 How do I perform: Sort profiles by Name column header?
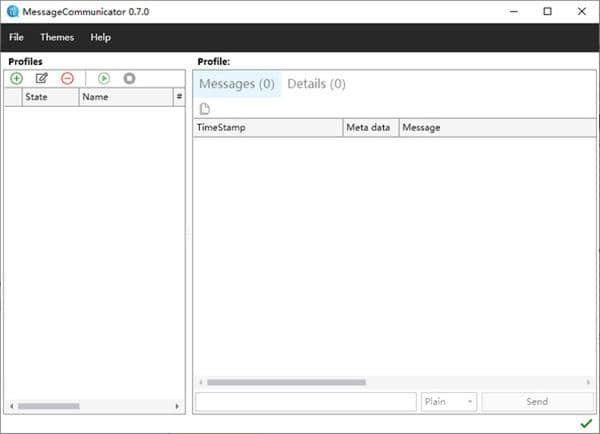tap(126, 97)
